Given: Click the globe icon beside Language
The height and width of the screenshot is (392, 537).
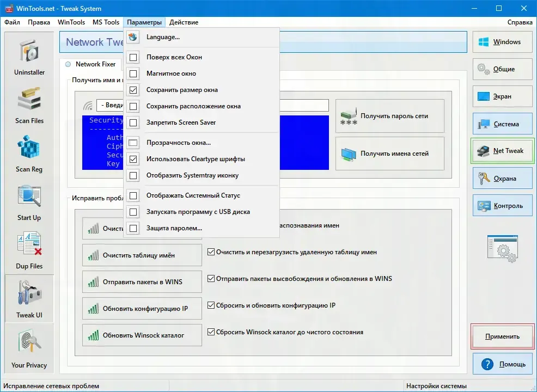Looking at the screenshot, I should pyautogui.click(x=133, y=36).
